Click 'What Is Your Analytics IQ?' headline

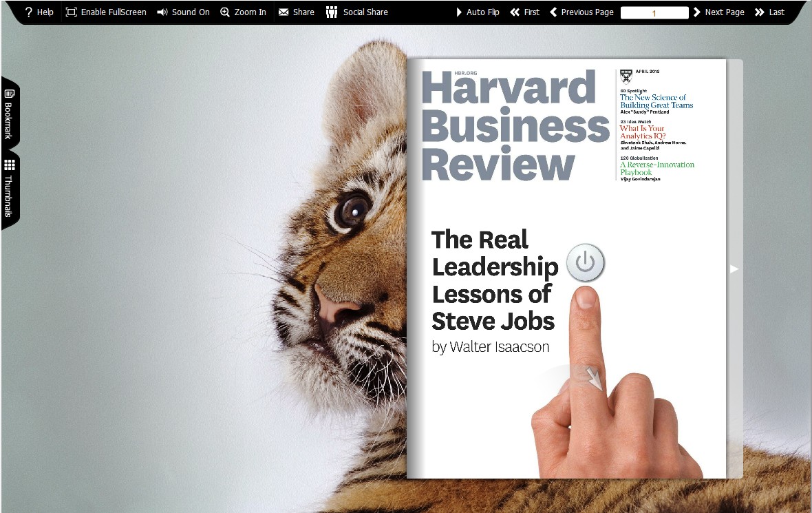(x=643, y=132)
